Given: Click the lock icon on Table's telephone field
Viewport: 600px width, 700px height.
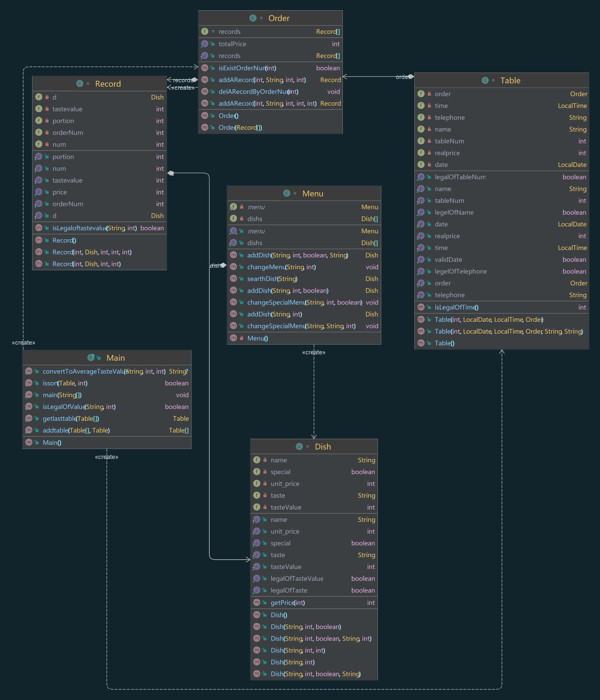Looking at the screenshot, I should coord(429,117).
